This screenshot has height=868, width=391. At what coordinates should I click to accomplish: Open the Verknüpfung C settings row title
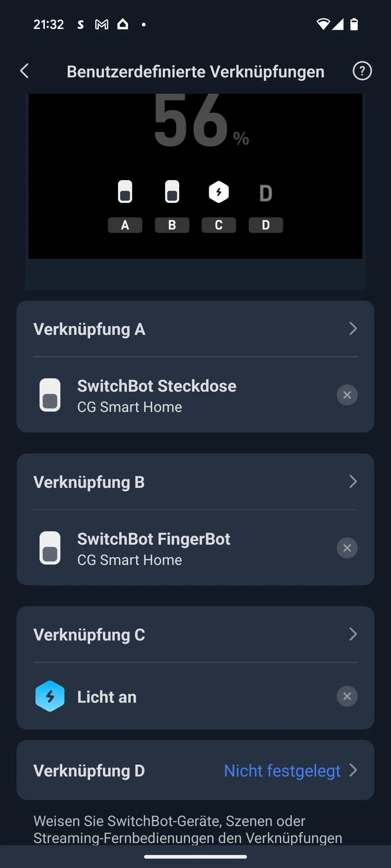coord(89,635)
